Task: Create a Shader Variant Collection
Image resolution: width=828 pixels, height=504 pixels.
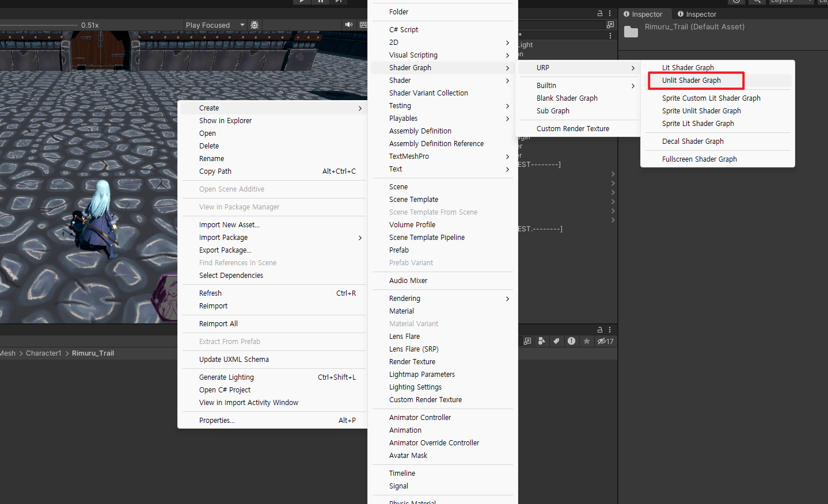Action: point(442,93)
